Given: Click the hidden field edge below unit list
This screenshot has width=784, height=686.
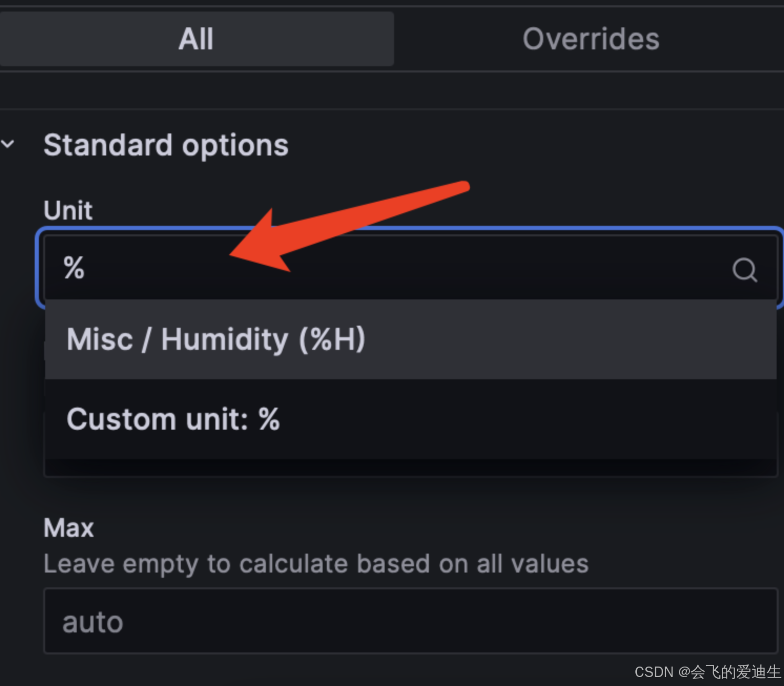Looking at the screenshot, I should click(x=410, y=469).
